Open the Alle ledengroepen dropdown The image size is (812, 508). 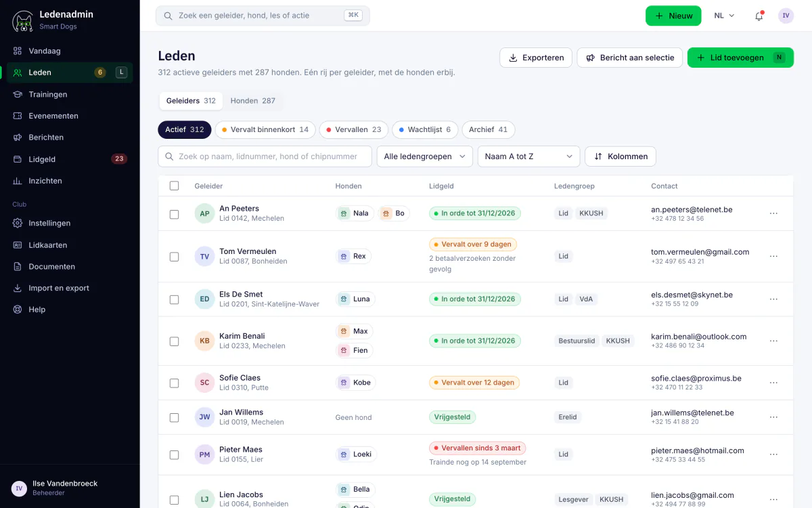click(425, 156)
